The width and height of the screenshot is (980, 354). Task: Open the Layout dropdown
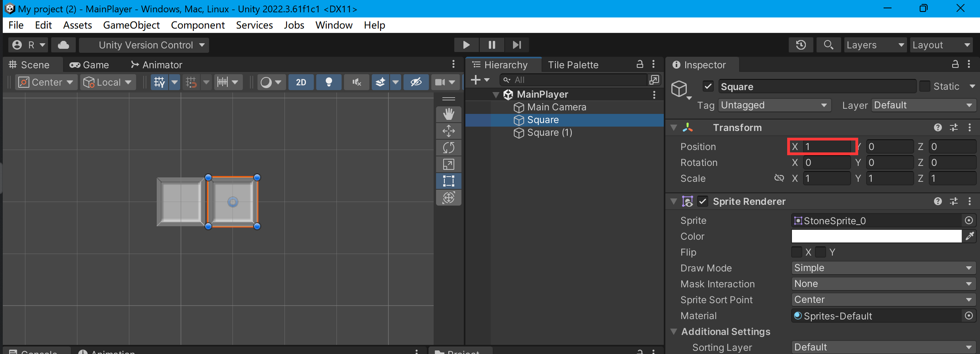tap(941, 45)
